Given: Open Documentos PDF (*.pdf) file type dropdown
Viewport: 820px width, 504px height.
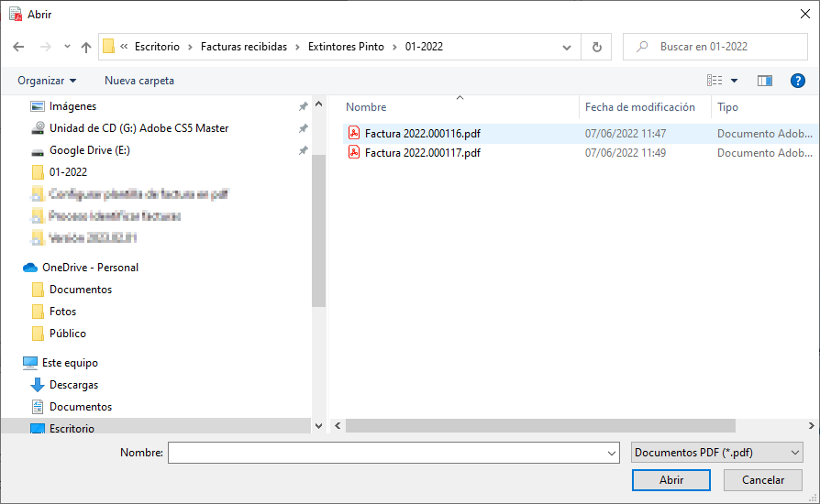Looking at the screenshot, I should pyautogui.click(x=717, y=453).
